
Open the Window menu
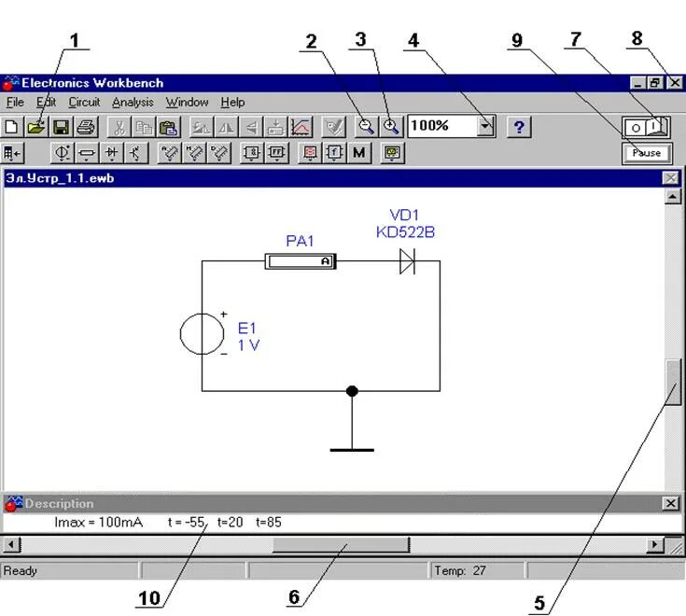click(187, 103)
